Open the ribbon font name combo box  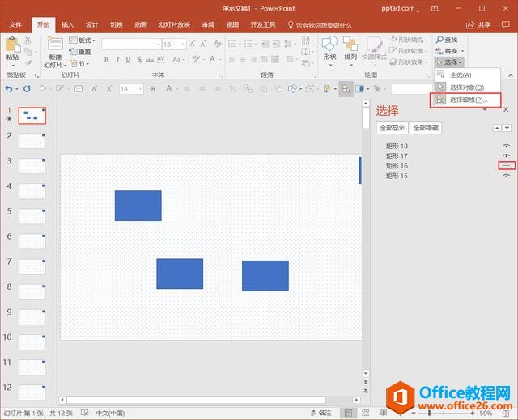(131, 44)
